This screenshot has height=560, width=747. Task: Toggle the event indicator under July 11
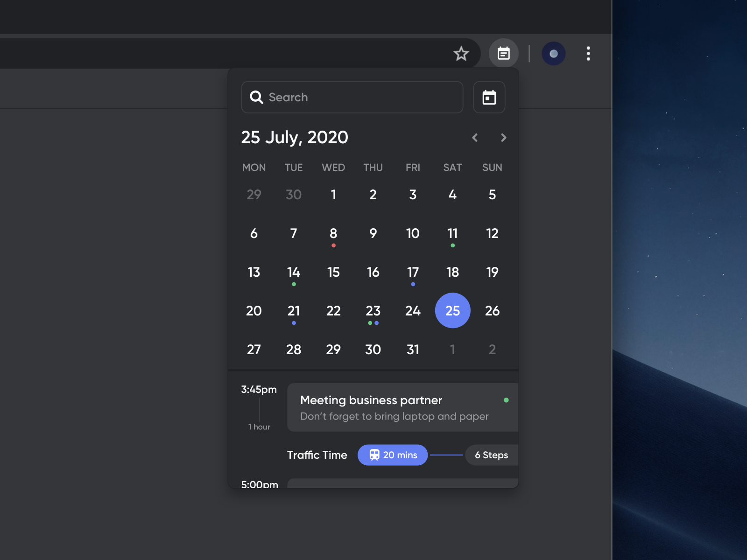coord(452,245)
